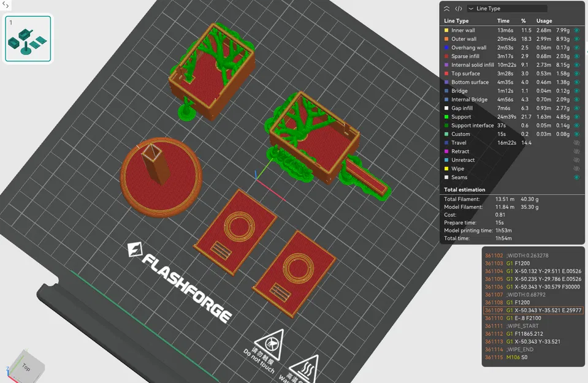
Task: Click the Overhang wall blue swatch
Action: point(446,48)
